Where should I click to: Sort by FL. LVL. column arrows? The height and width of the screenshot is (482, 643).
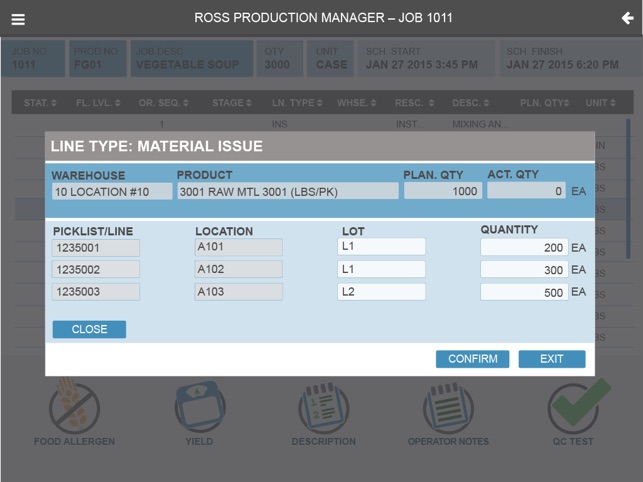(x=118, y=103)
